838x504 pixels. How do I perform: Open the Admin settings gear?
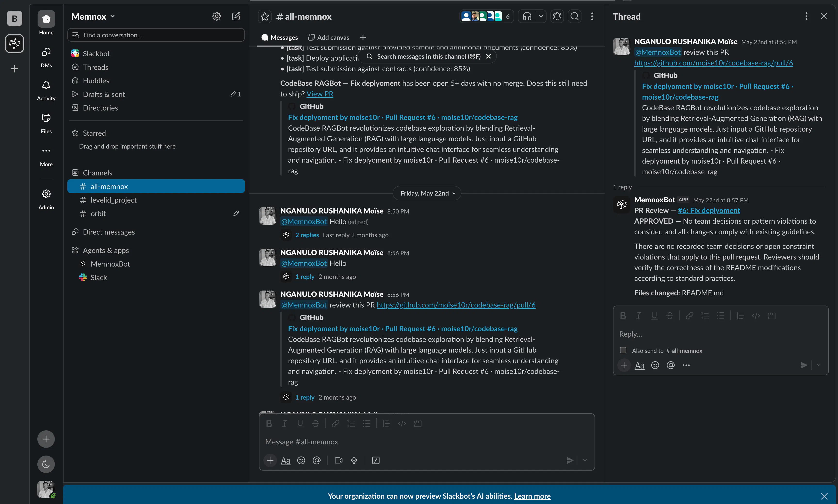(x=46, y=199)
